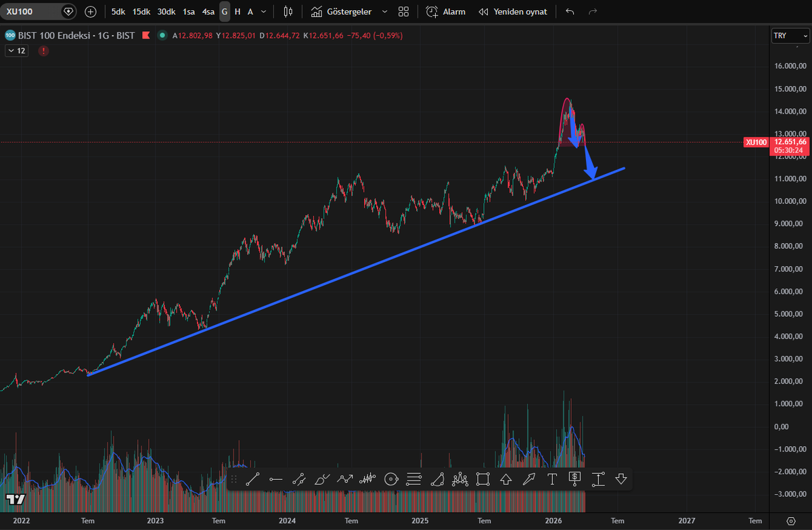The height and width of the screenshot is (530, 812).
Task: Open chart settings gear at bottom right
Action: [791, 521]
